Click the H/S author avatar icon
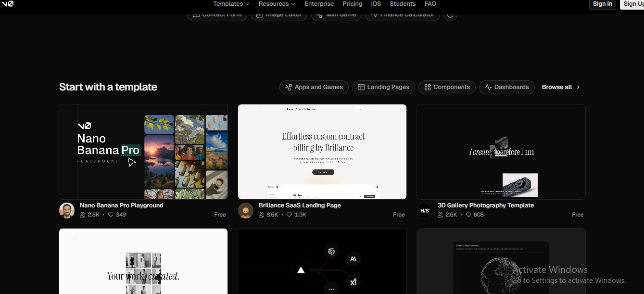This screenshot has height=294, width=644. [425, 211]
